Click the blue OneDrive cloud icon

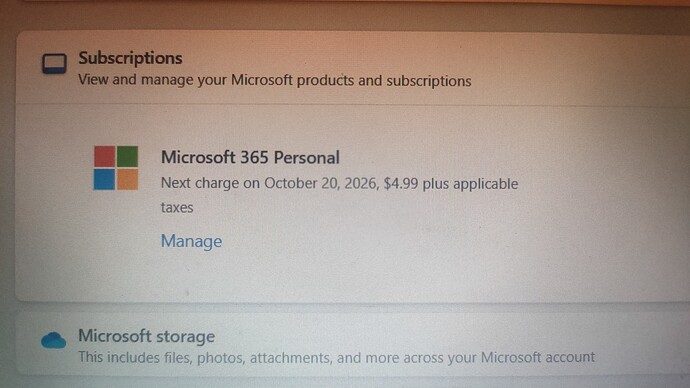pyautogui.click(x=54, y=340)
